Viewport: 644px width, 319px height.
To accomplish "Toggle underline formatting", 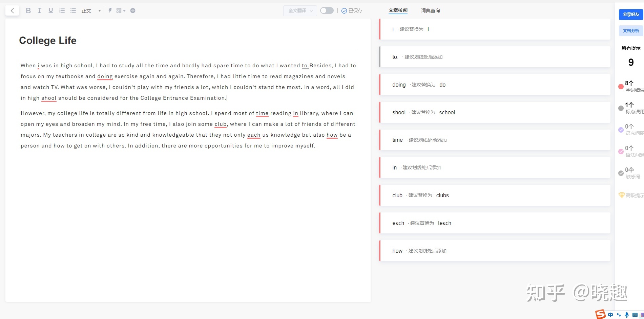I will click(51, 10).
